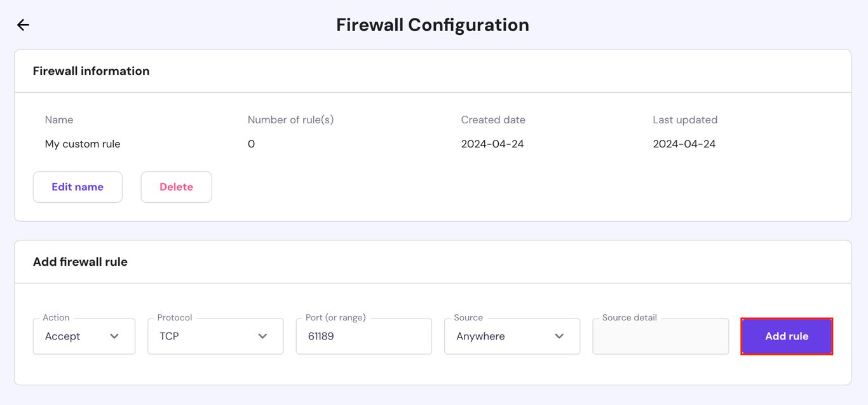
Task: Select the Accept value text
Action: 61,336
